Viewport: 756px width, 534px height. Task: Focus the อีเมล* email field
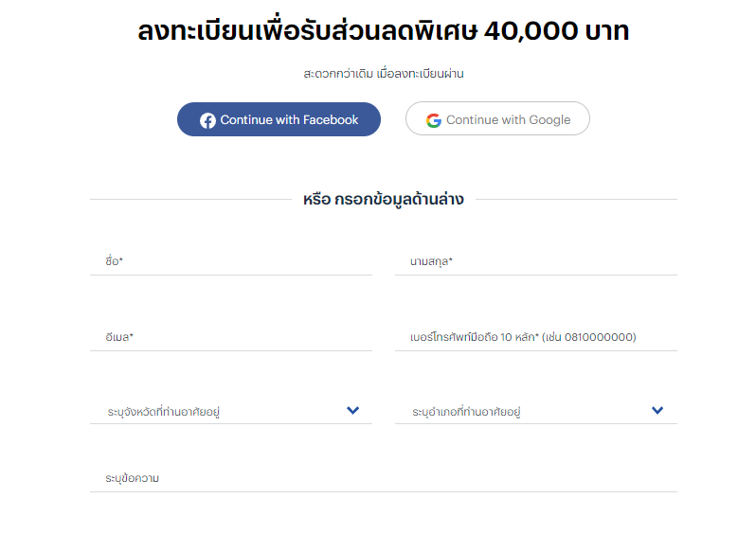(231, 337)
